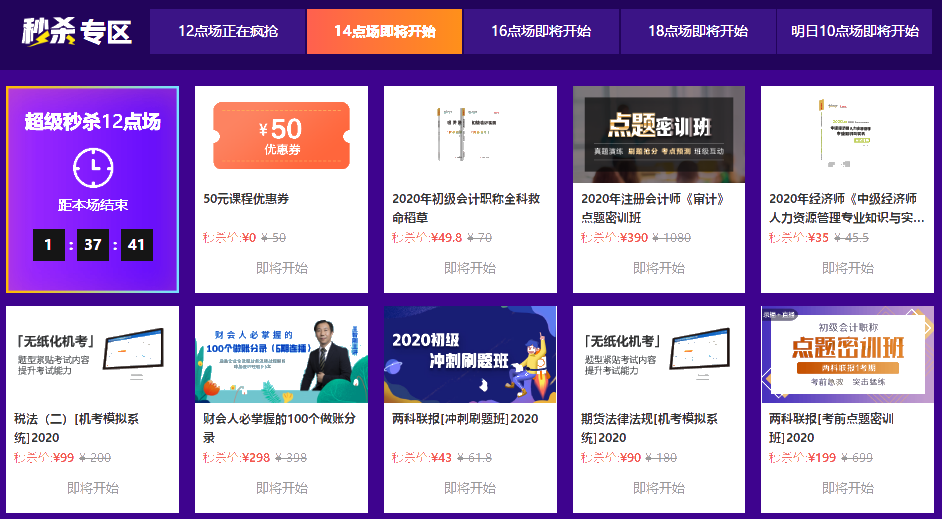942x519 pixels.
Task: Click the 秒杀价:¥0 price text
Action: coord(229,238)
